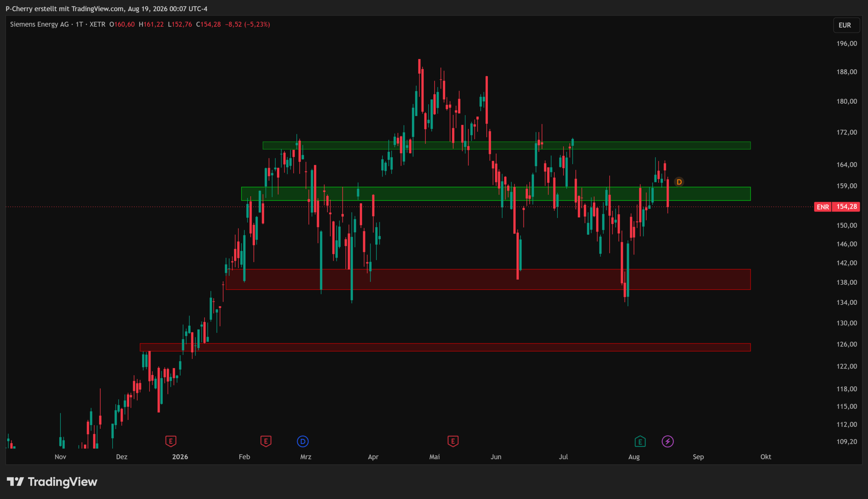Click the 188,00 price axis label
This screenshot has width=868, height=499.
pos(846,72)
